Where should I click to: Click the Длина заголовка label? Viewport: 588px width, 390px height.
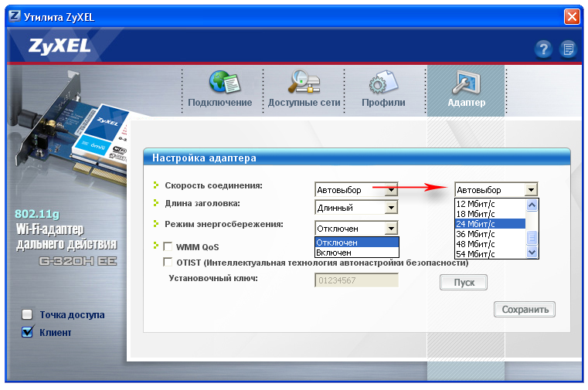click(x=202, y=203)
